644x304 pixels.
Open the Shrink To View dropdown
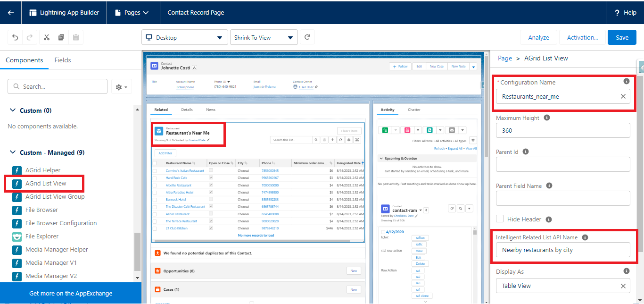264,37
